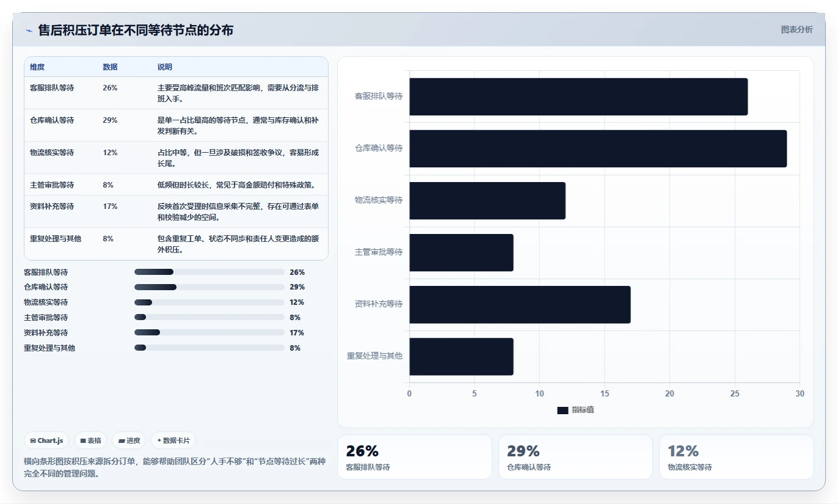The width and height of the screenshot is (838, 504).
Task: Click the 物流核实等待 progress bar
Action: 209,302
